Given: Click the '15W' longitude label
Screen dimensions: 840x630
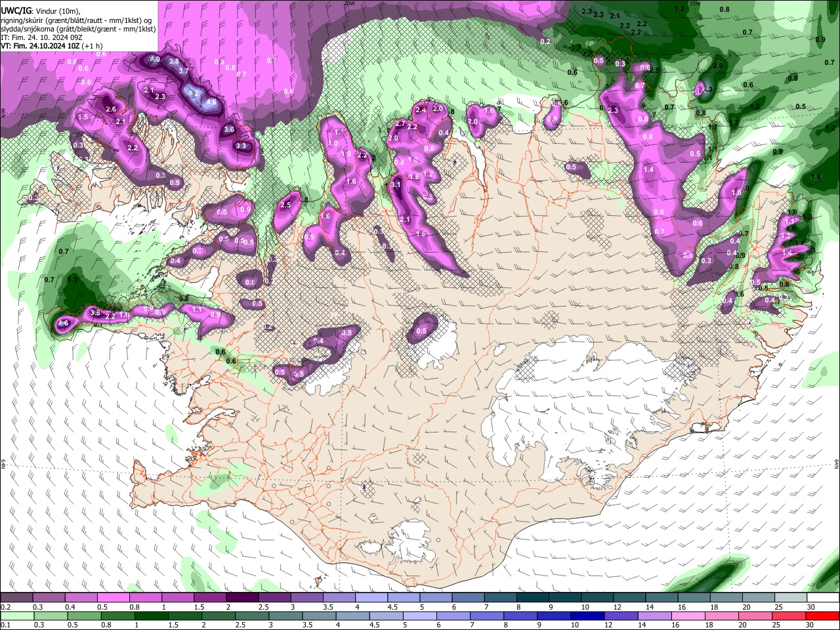Looking at the screenshot, I should tap(695, 3).
